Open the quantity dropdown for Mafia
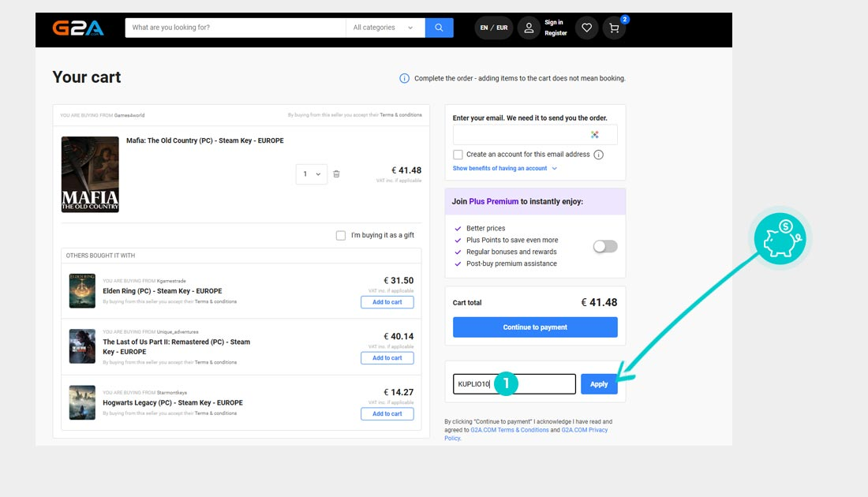This screenshot has width=868, height=497. click(x=311, y=174)
